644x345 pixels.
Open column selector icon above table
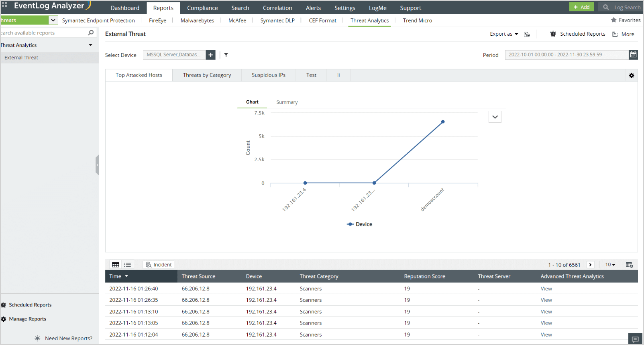629,265
